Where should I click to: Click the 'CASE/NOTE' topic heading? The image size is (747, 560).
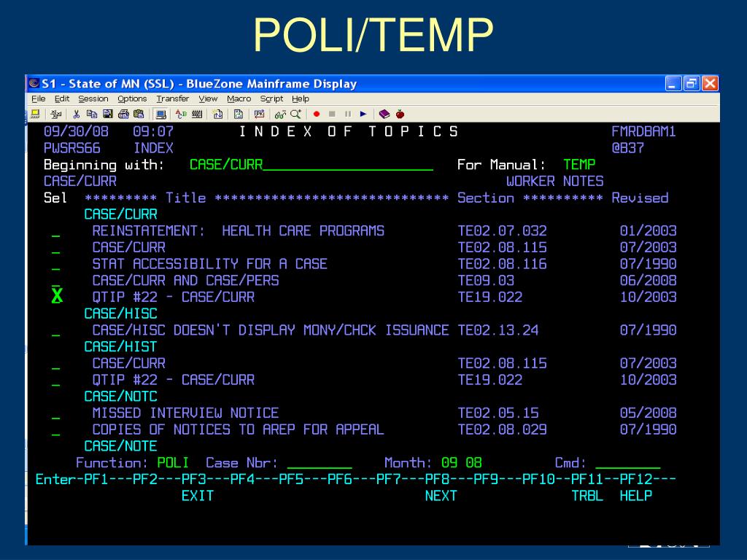[120, 446]
